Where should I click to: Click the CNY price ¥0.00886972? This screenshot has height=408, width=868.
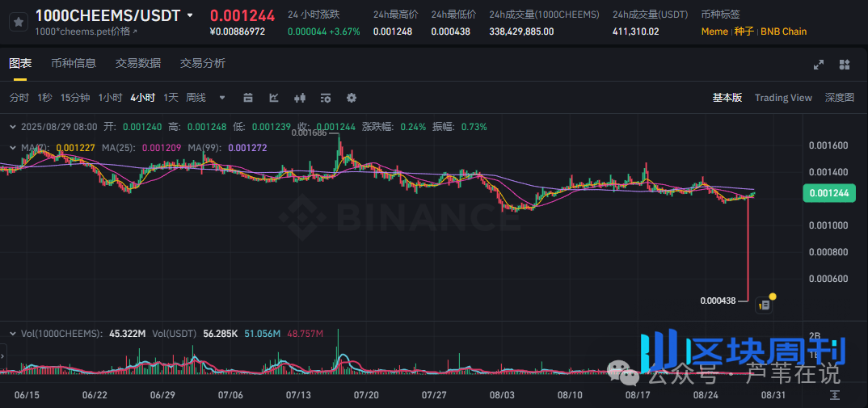pos(238,32)
